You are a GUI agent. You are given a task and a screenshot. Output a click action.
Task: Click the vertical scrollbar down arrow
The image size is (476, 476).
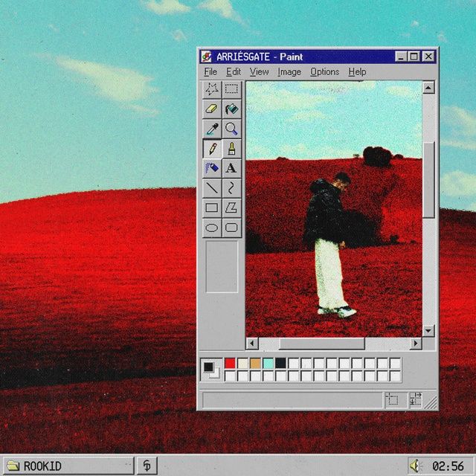[x=428, y=331]
